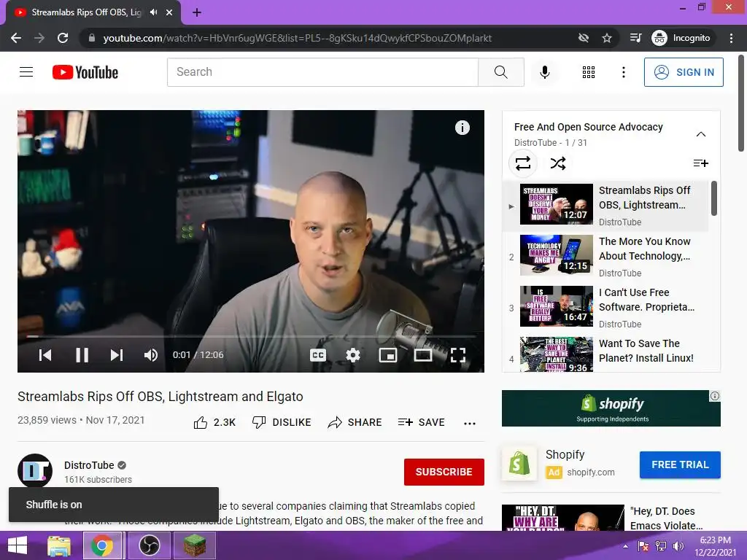
Task: Skip to next video in playlist
Action: tap(117, 355)
